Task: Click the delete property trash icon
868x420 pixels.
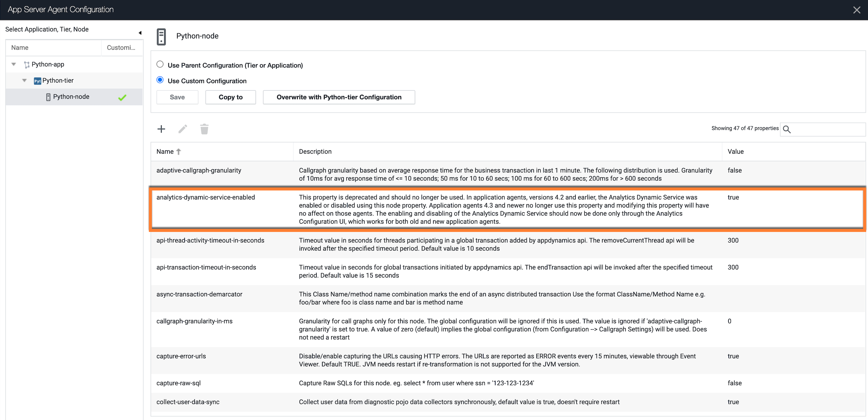Action: [x=204, y=129]
